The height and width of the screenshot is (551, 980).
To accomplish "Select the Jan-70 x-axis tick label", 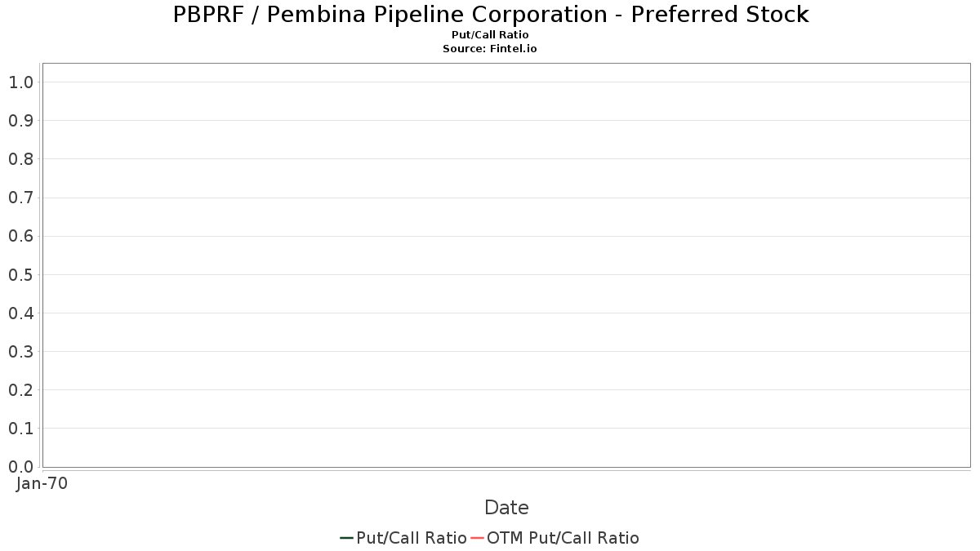I will (x=42, y=483).
